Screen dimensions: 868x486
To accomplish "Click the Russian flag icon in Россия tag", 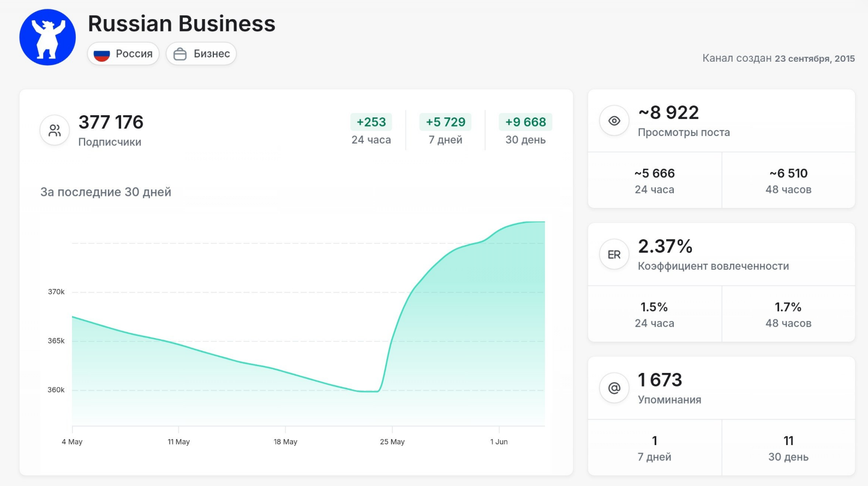I will point(102,54).
